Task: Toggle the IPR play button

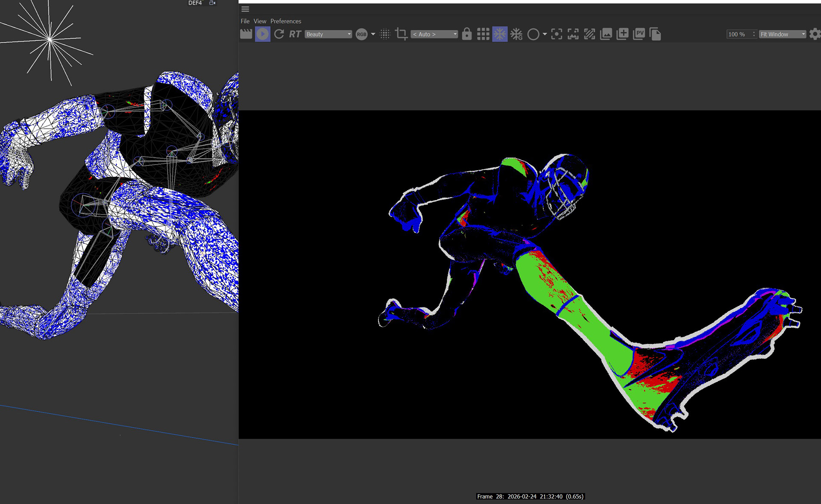Action: (x=263, y=34)
